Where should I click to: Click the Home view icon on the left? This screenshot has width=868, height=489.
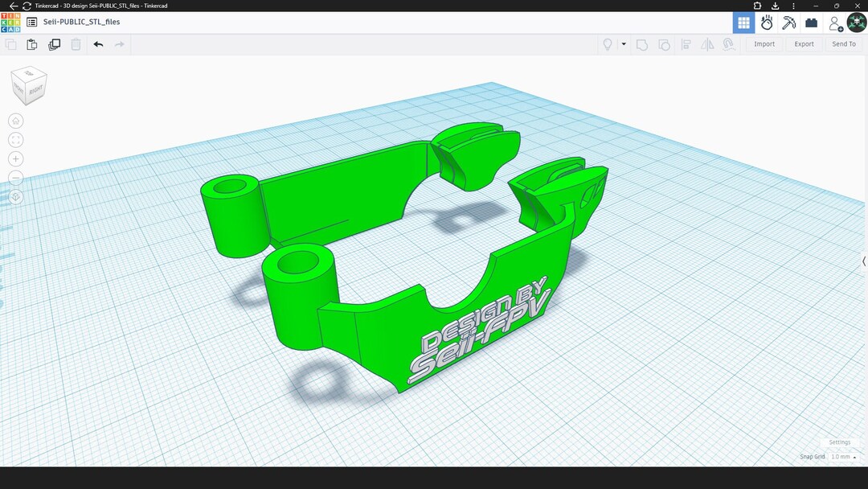coord(15,120)
